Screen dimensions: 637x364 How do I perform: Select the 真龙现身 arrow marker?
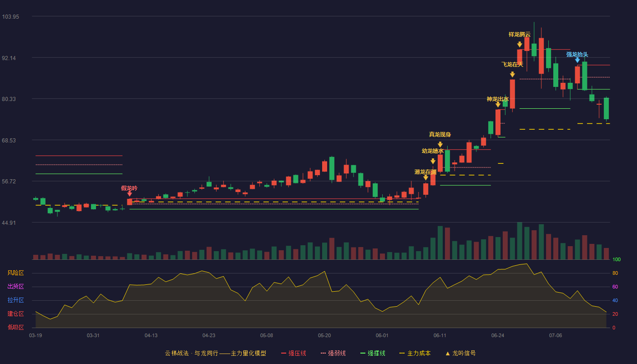[440, 145]
